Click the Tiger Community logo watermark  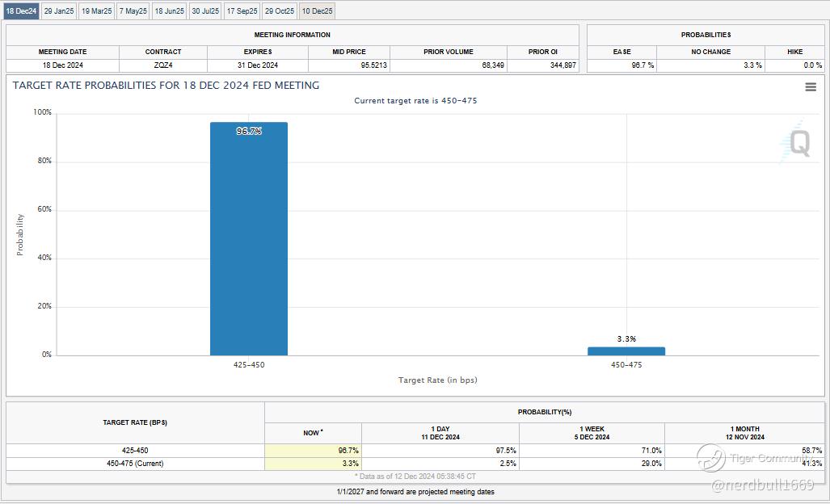point(711,458)
